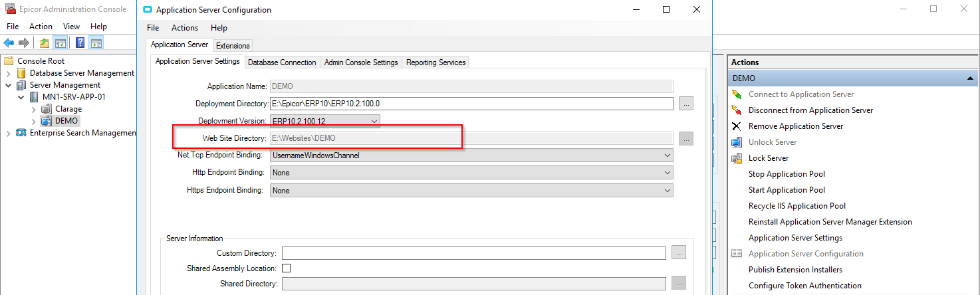Click the Lock Server padlock icon

tap(737, 158)
